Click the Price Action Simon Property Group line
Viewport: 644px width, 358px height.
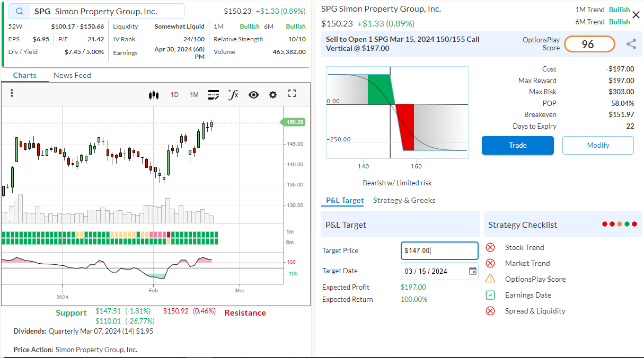point(75,350)
